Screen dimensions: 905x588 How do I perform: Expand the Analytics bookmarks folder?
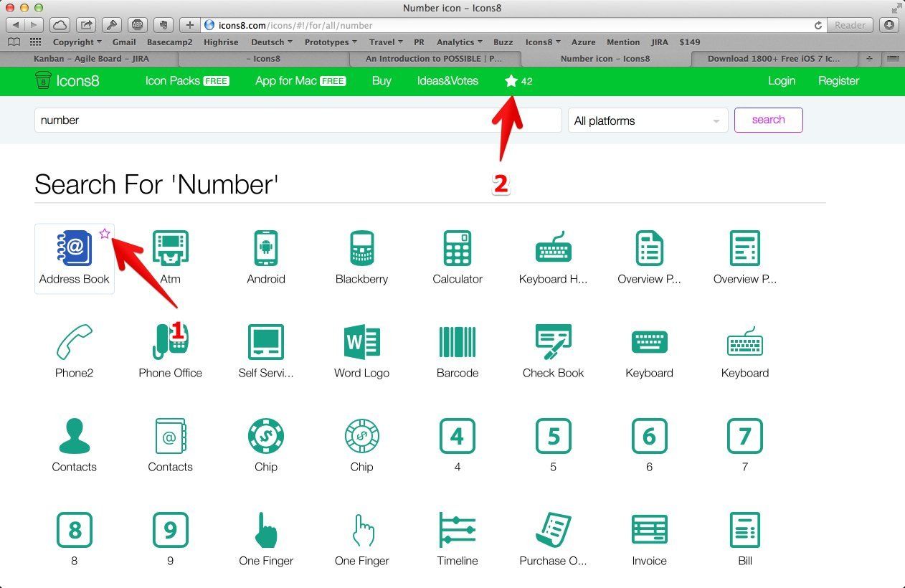tap(458, 42)
